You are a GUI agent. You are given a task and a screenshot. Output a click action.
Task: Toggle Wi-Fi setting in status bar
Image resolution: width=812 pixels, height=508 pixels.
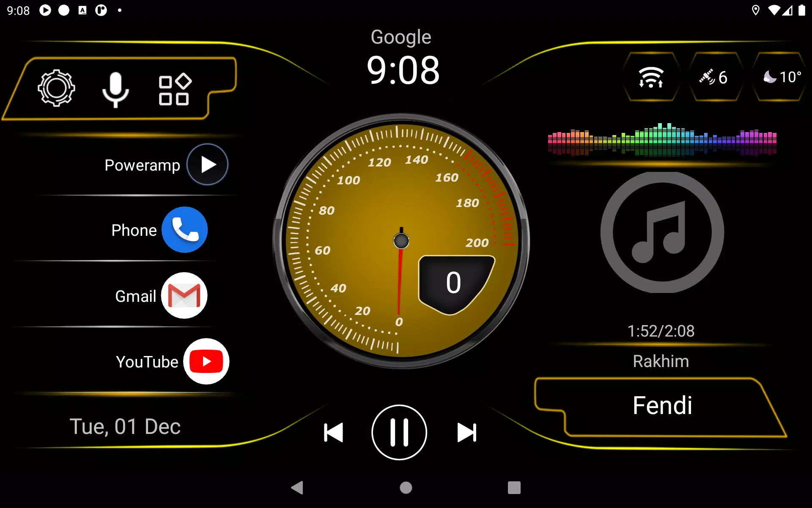click(650, 77)
